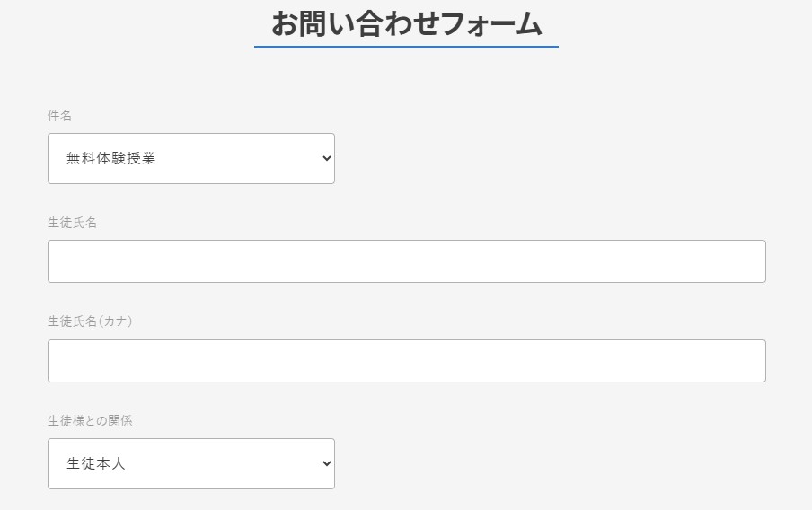Open the 件名 dropdown menu
This screenshot has width=812, height=510.
coord(190,159)
